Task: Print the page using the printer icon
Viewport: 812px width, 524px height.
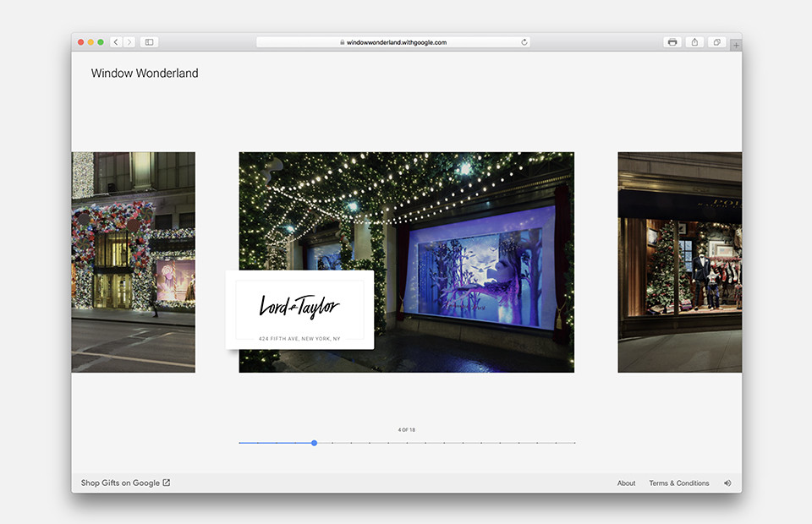Action: click(672, 42)
